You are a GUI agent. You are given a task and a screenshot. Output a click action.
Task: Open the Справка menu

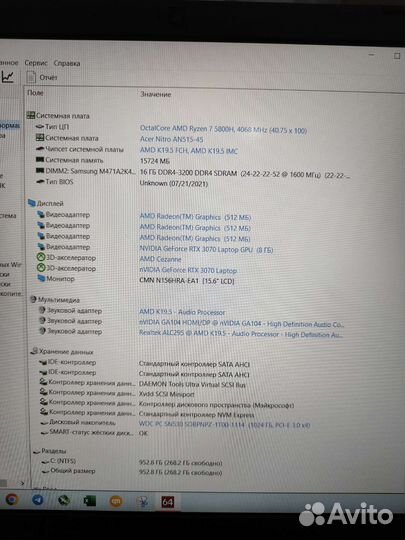67,63
